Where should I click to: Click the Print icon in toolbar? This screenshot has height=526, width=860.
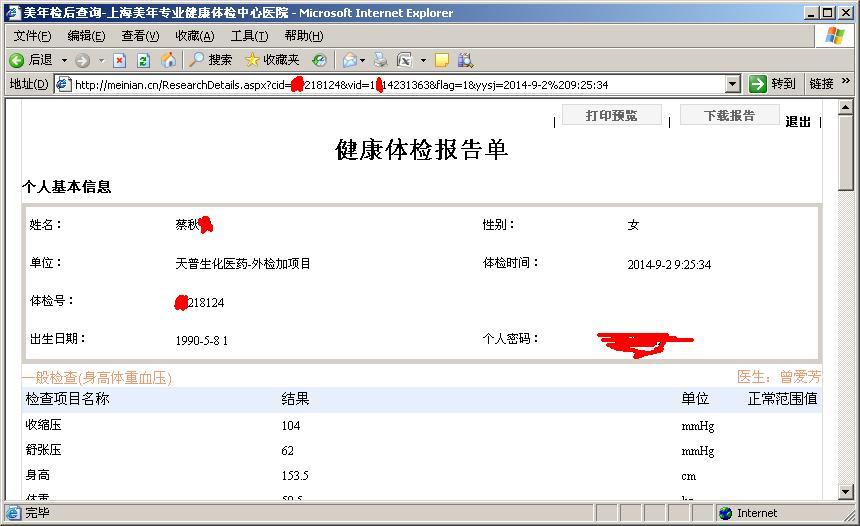380,60
